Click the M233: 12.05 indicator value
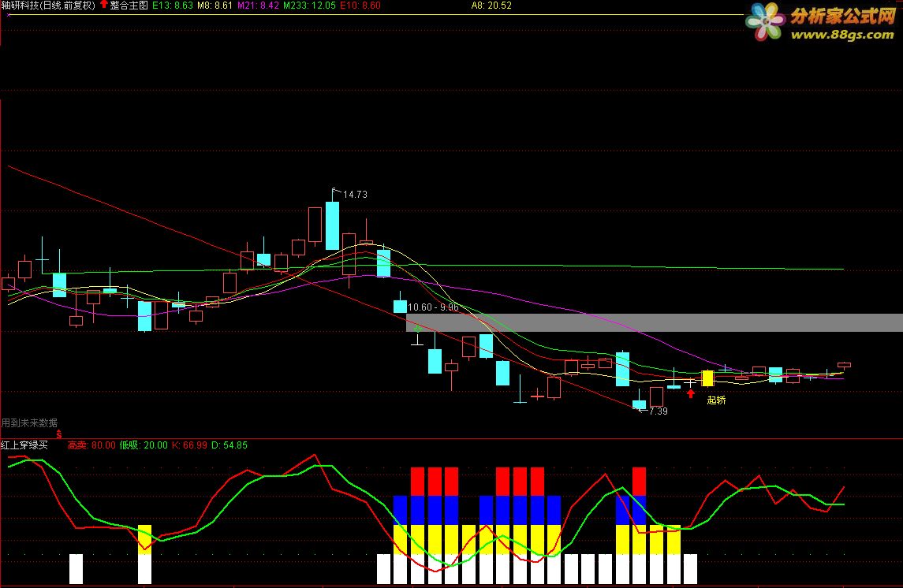Screen dimensions: 903x588 pyautogui.click(x=309, y=6)
